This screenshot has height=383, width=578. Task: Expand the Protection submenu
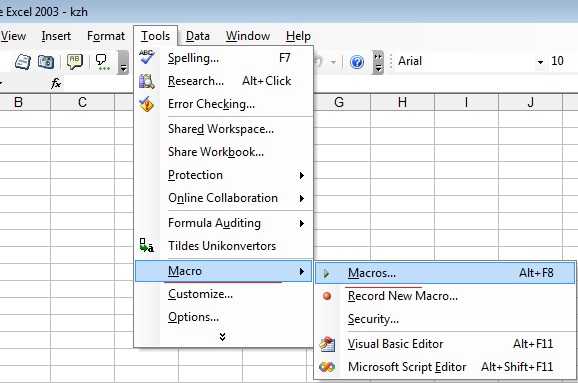click(x=224, y=175)
